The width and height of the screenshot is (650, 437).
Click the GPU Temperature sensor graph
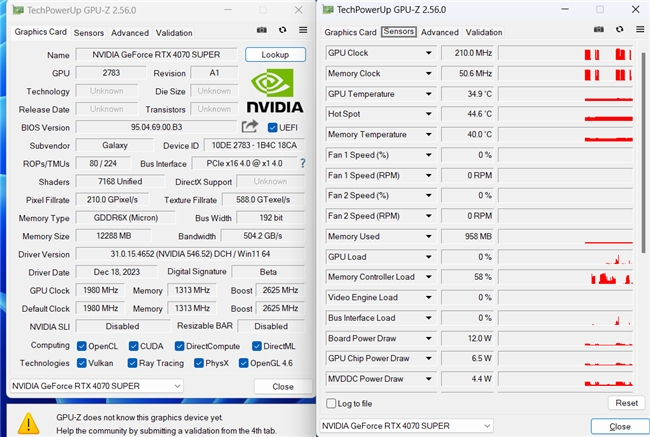tap(564, 93)
